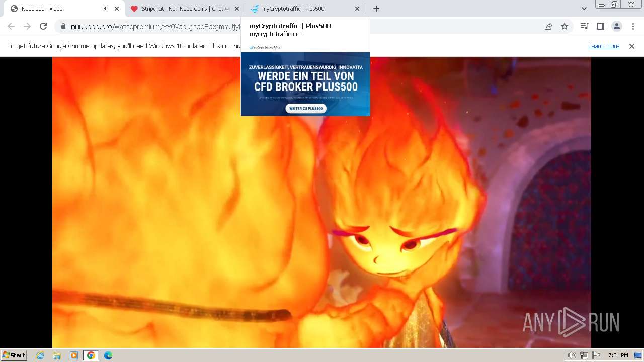644x362 pixels.
Task: Open File Explorer from taskbar
Action: pos(57,355)
